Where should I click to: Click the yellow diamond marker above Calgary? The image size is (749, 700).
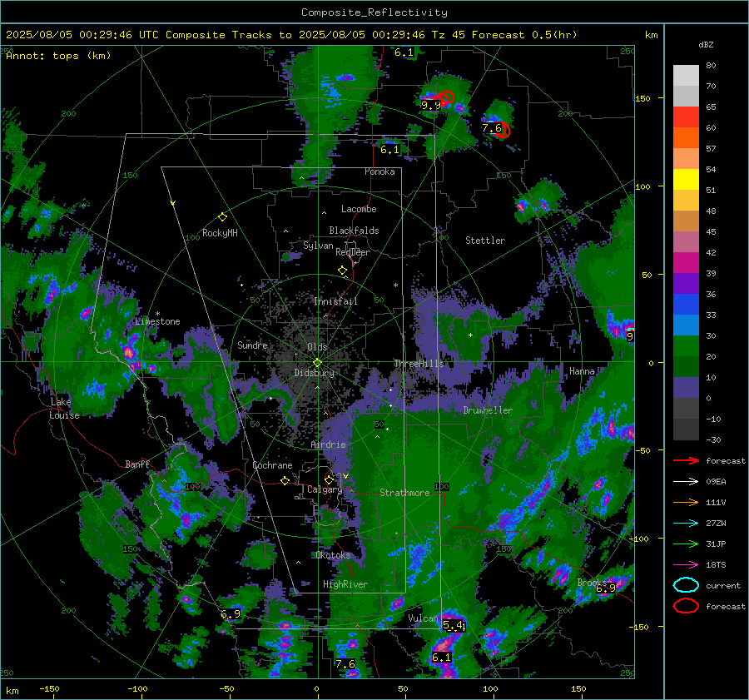point(329,479)
